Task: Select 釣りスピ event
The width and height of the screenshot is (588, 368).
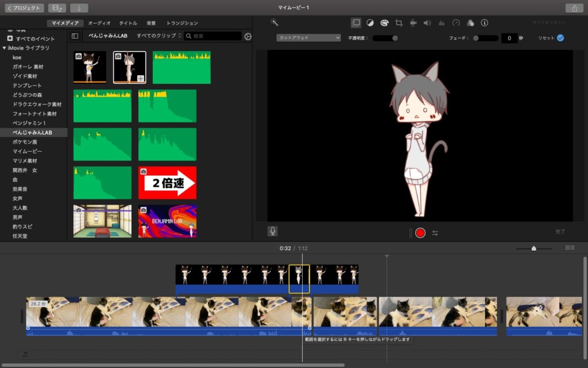Action: tap(22, 227)
